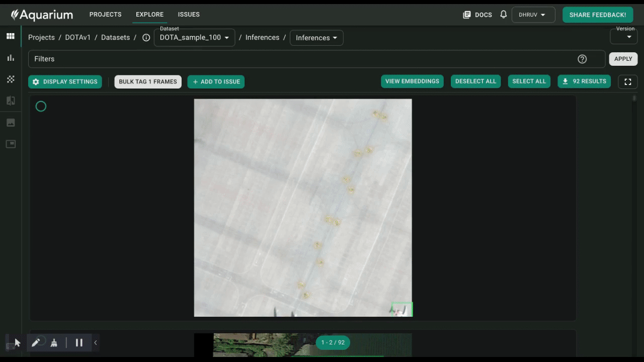Click View Embeddings button
Screen dimensions: 644x362
click(412, 81)
